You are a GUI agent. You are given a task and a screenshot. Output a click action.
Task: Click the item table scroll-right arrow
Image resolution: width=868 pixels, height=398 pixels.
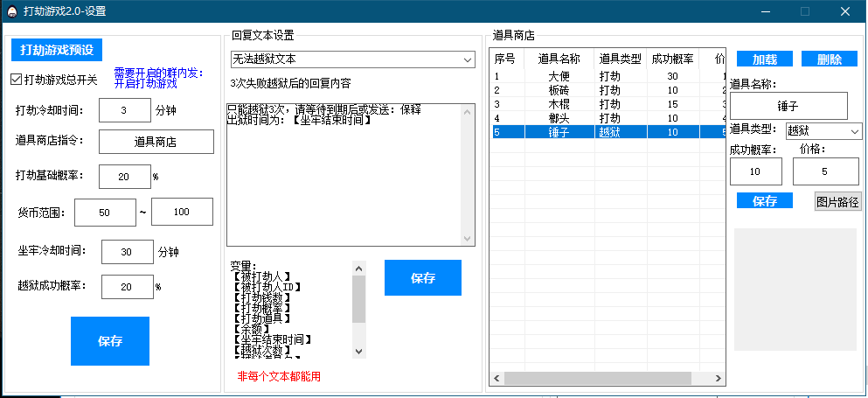718,378
